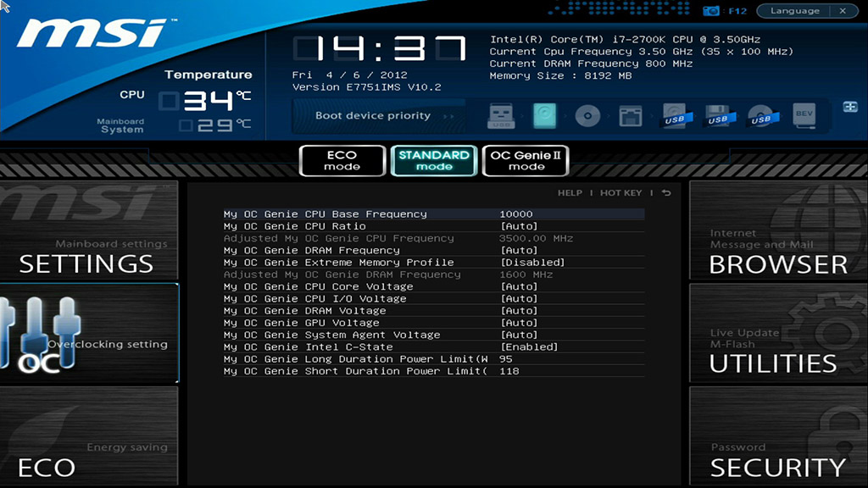Select My OC Genie CPU I/O Voltage label
This screenshot has height=488, width=868.
point(315,299)
